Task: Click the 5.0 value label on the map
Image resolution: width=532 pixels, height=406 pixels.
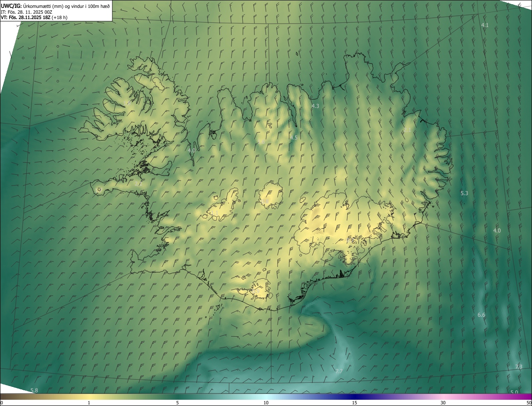Action: point(514,392)
